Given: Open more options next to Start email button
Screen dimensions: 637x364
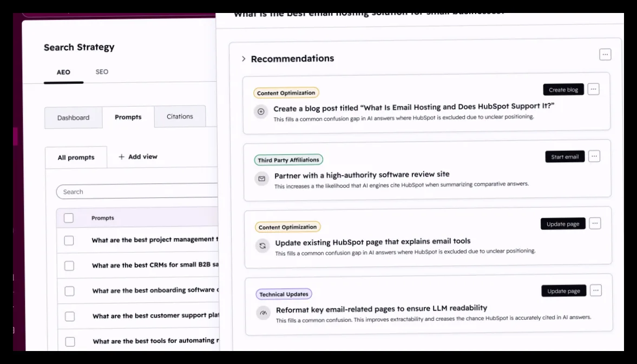Looking at the screenshot, I should point(594,156).
